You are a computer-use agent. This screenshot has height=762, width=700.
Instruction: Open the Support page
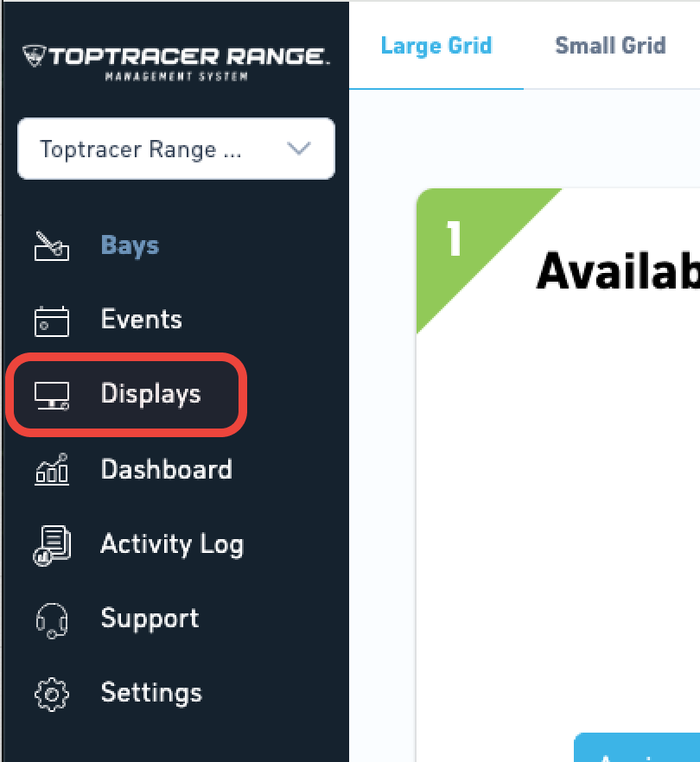[x=150, y=619]
